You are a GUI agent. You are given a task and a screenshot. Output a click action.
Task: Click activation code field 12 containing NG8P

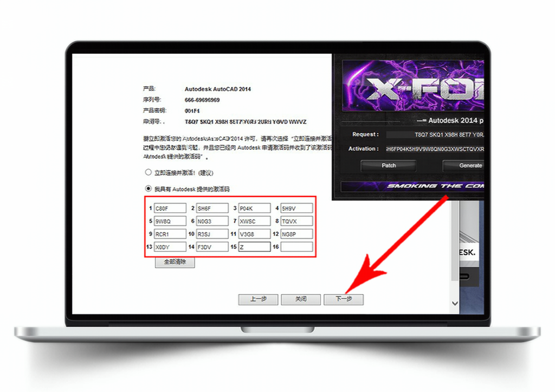click(296, 234)
